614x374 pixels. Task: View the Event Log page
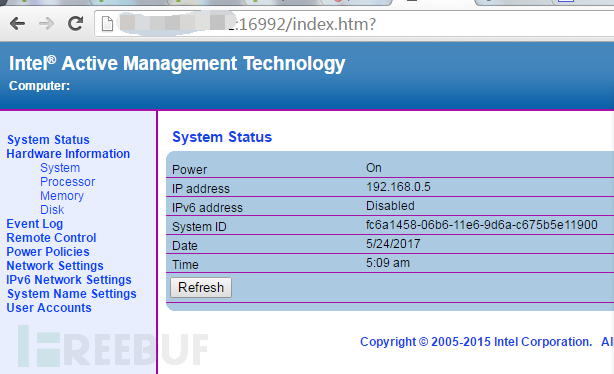pyautogui.click(x=34, y=224)
